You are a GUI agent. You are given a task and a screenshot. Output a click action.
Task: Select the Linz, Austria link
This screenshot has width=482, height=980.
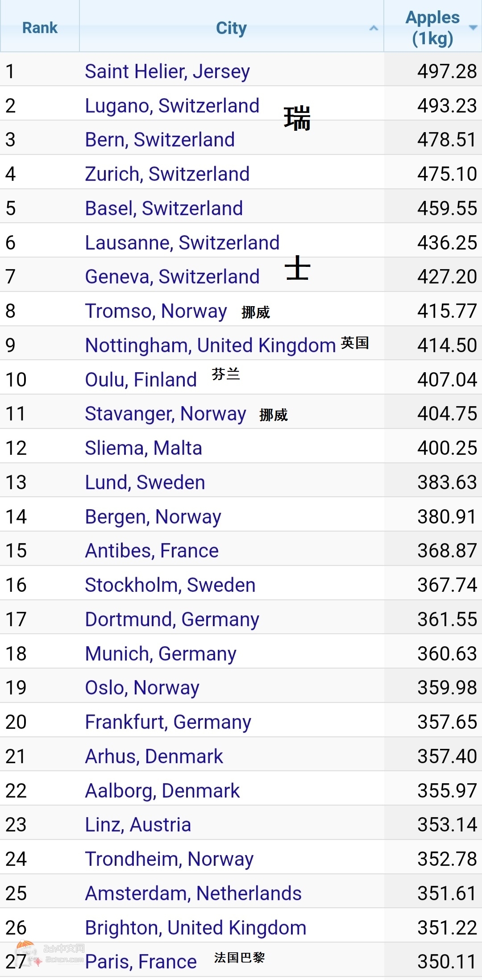(138, 825)
